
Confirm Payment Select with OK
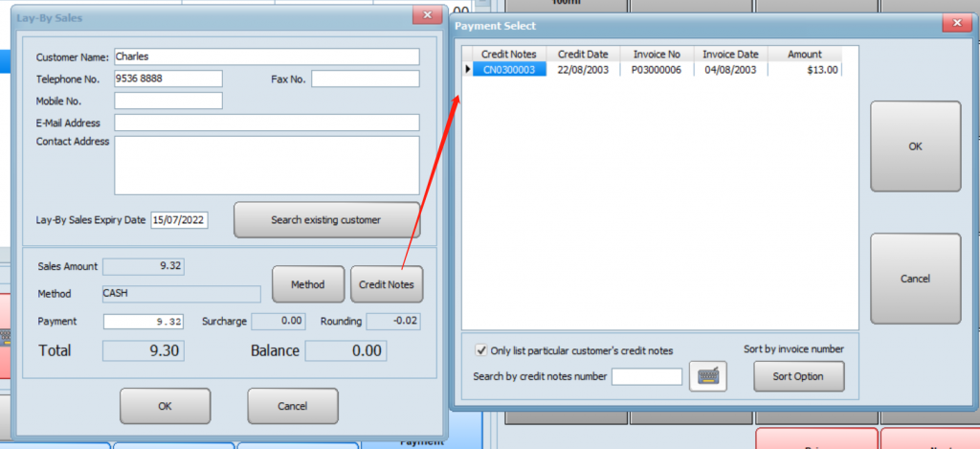tap(915, 146)
